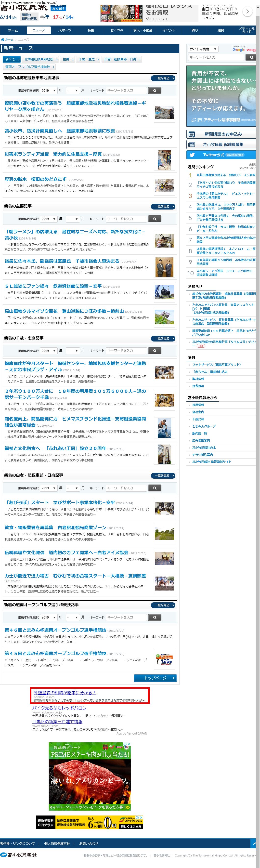The height and width of the screenshot is (868, 260).
Task: Click the back-to-top arrow in the footer
Action: click(255, 843)
